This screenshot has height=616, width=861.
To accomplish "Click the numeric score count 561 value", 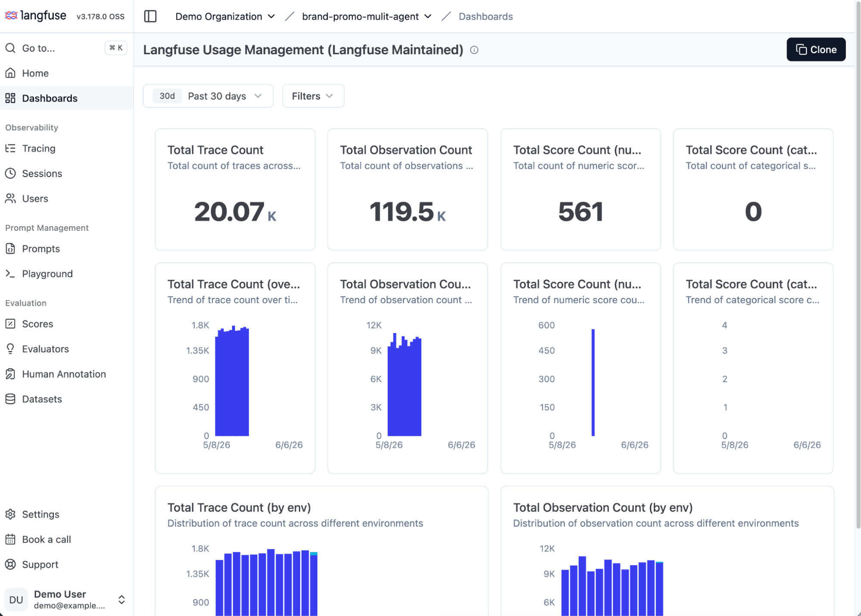I will pyautogui.click(x=581, y=212).
